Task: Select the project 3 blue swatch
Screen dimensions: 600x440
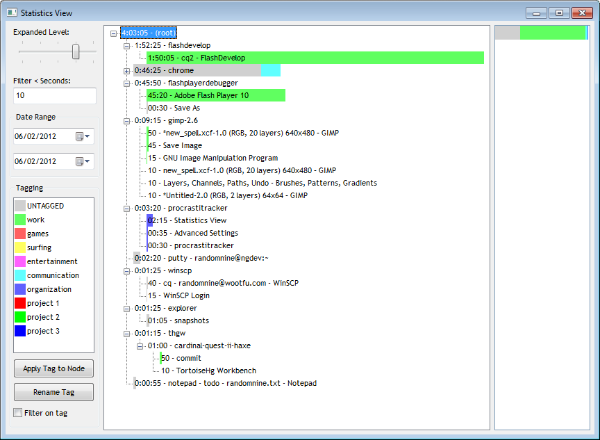Action: pyautogui.click(x=20, y=331)
